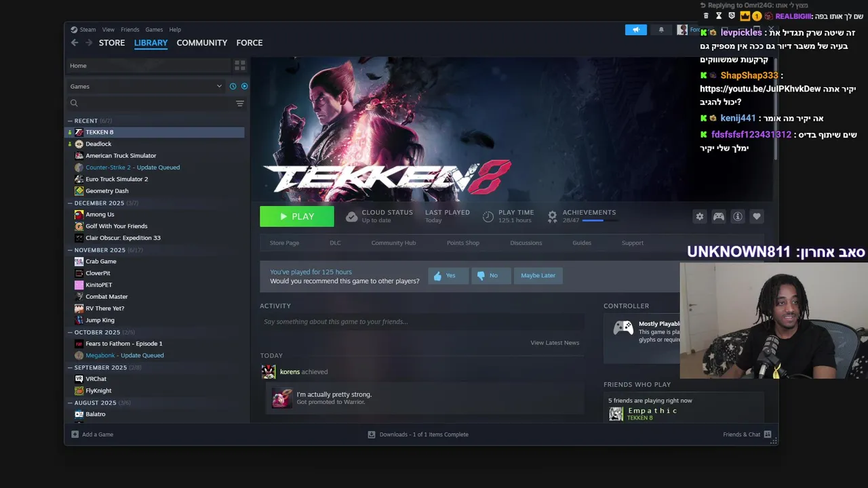868x488 pixels.
Task: Toggle the ready-to-play filter icon
Action: [244, 86]
